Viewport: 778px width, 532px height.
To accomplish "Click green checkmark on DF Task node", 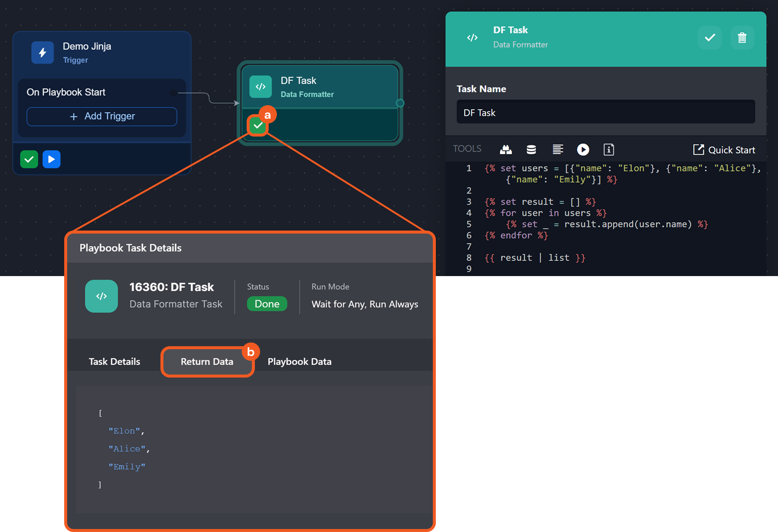I will pyautogui.click(x=257, y=126).
